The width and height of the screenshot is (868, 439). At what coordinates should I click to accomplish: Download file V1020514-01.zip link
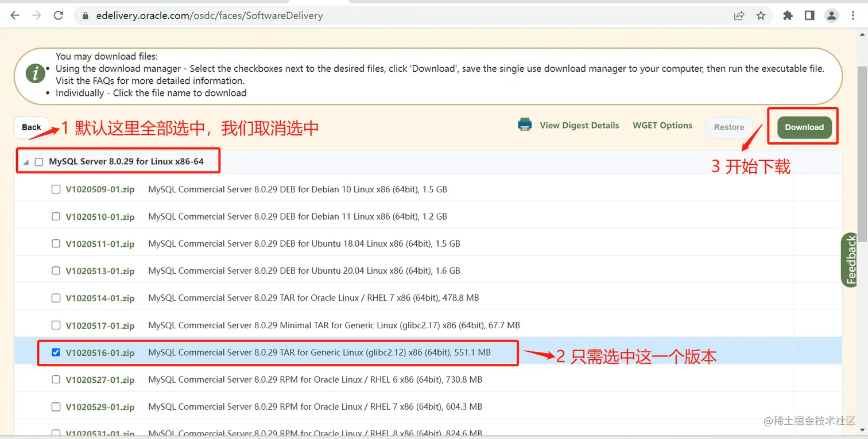coord(100,298)
